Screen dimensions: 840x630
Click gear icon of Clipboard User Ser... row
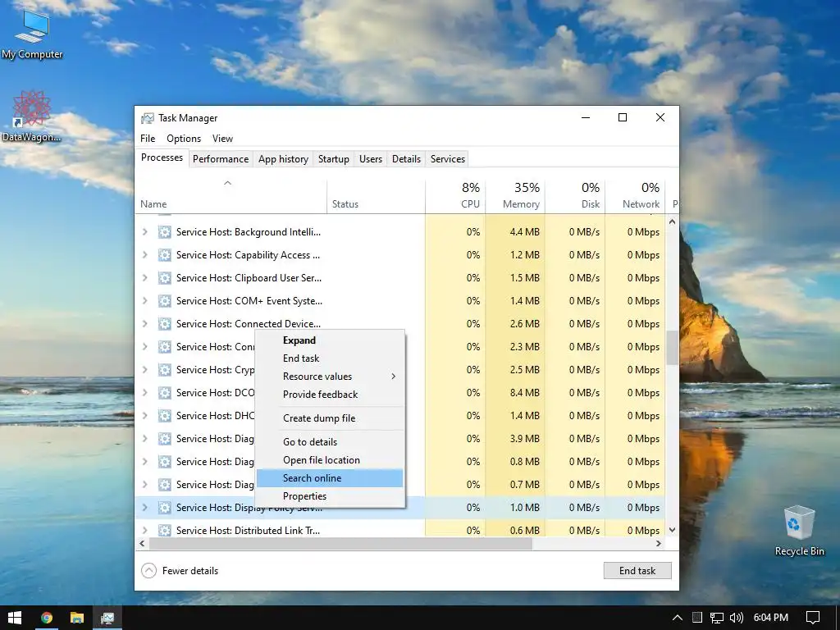point(164,278)
